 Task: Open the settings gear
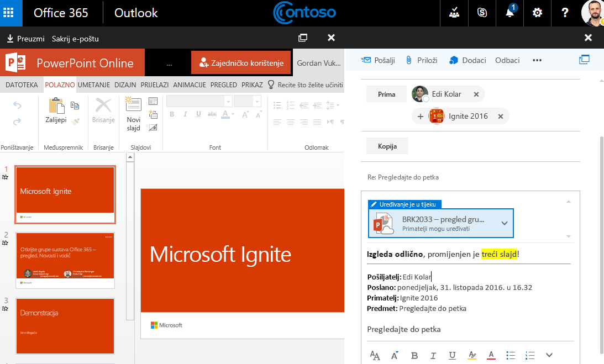(537, 13)
